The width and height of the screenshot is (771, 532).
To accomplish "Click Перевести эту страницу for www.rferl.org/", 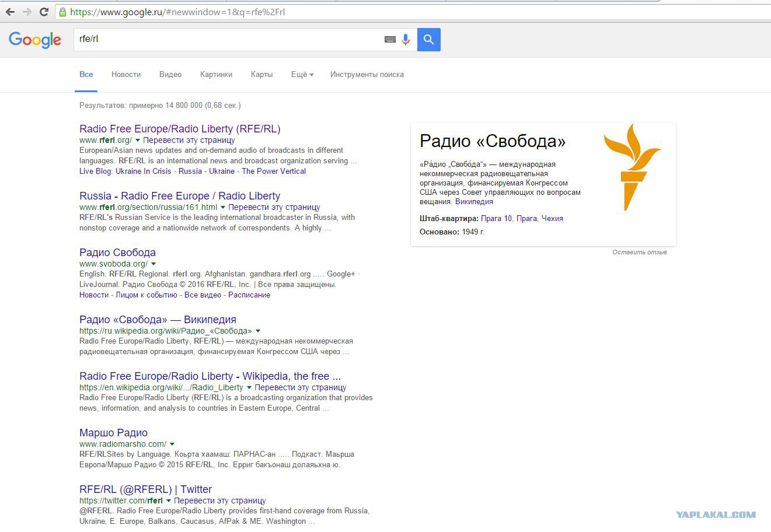I will click(189, 141).
